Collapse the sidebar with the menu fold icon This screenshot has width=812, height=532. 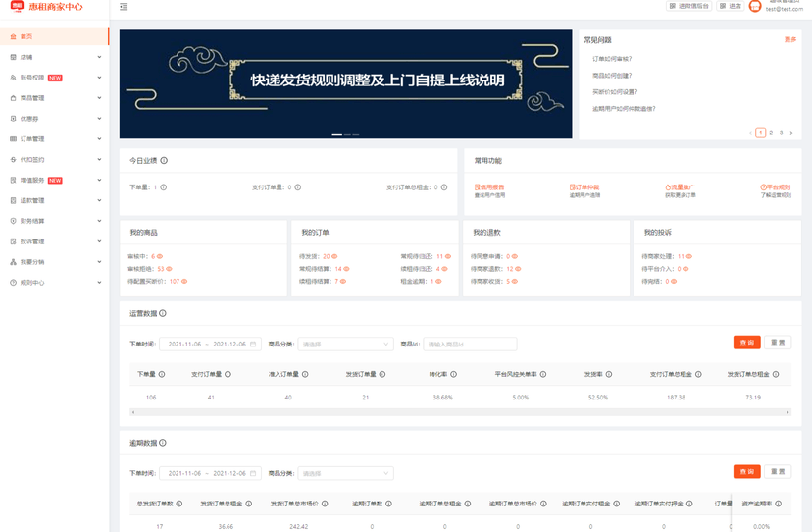click(124, 7)
